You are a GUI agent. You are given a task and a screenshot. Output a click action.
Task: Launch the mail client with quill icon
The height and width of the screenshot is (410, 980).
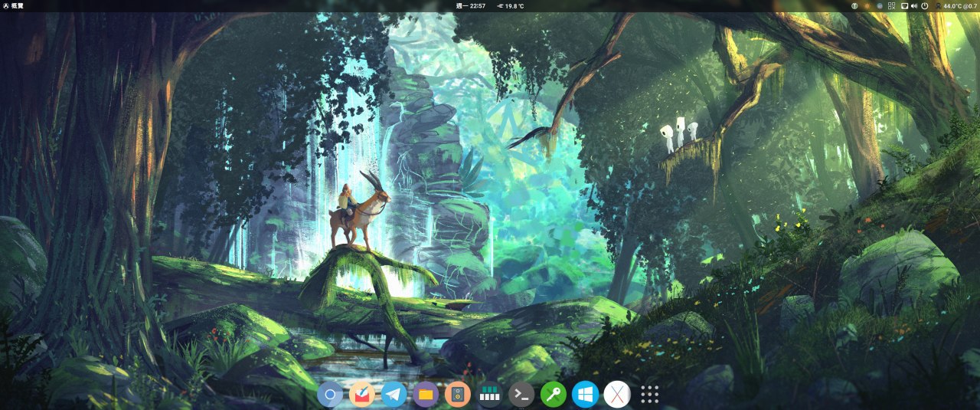click(362, 395)
